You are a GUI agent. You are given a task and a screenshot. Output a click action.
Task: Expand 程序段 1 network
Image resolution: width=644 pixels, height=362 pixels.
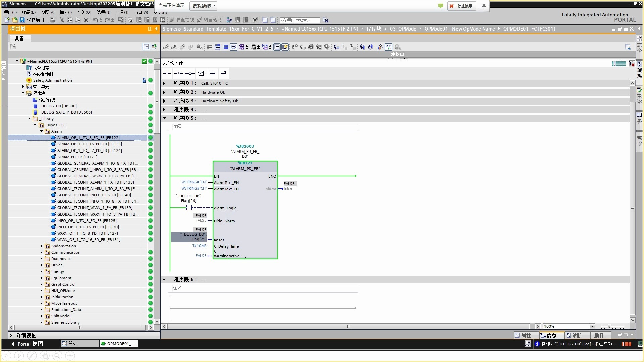tap(164, 83)
